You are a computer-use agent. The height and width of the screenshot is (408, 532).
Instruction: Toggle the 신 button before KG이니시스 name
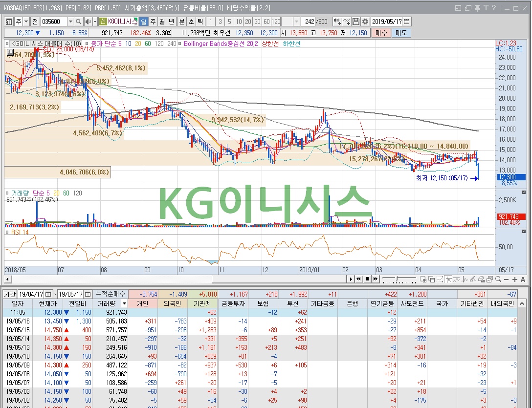click(x=103, y=21)
